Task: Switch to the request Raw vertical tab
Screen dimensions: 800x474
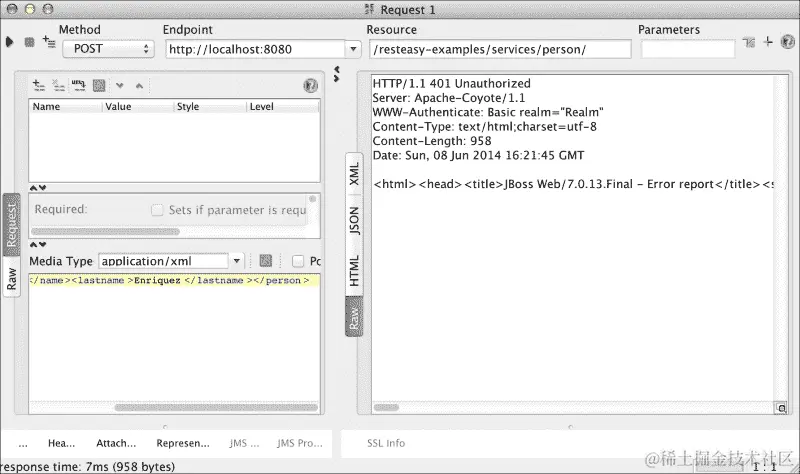Action: tap(11, 279)
